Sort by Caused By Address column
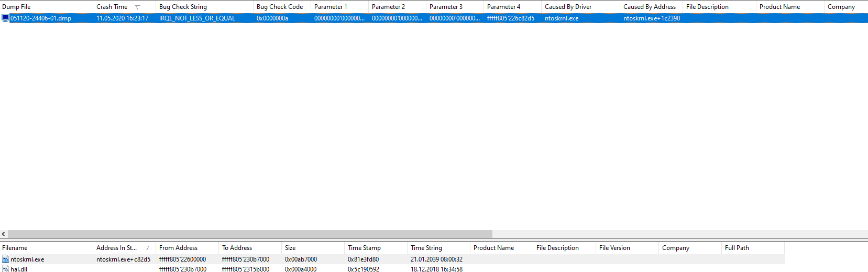The image size is (868, 272). [x=652, y=7]
